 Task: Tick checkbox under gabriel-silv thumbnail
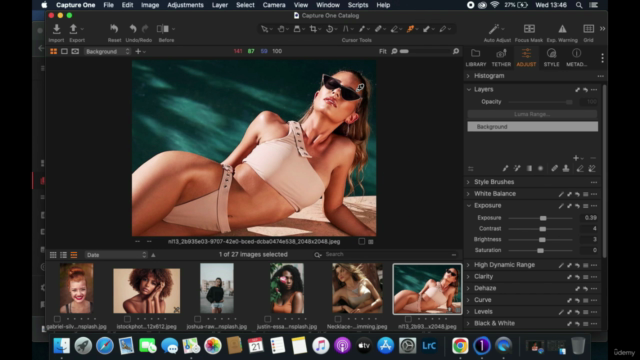point(57,319)
